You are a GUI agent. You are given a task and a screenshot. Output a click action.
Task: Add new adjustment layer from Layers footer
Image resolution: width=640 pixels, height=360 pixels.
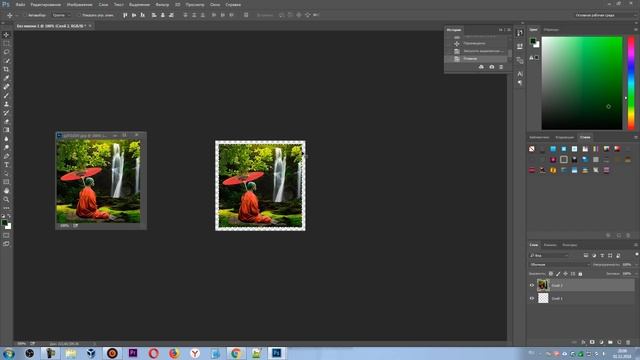[601, 342]
